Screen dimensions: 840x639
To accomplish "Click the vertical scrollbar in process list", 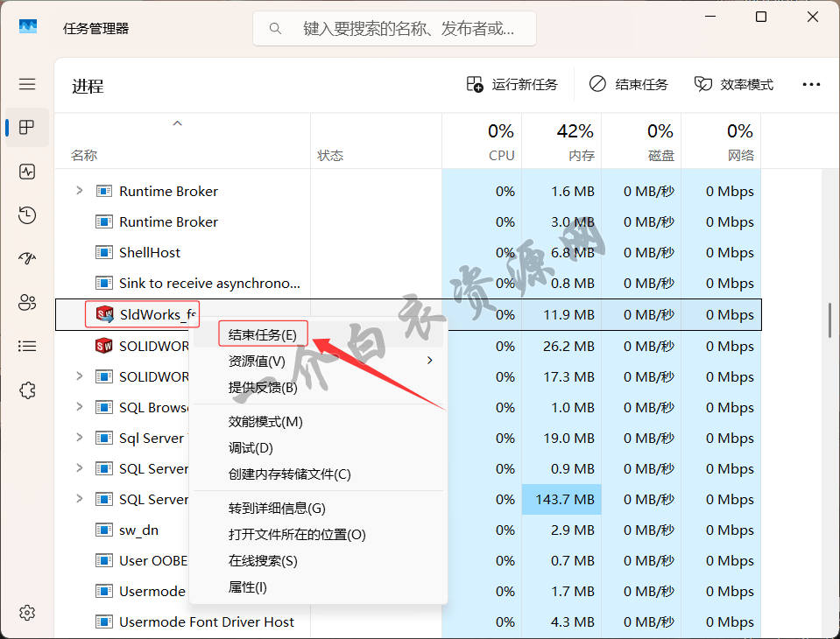I will click(829, 320).
